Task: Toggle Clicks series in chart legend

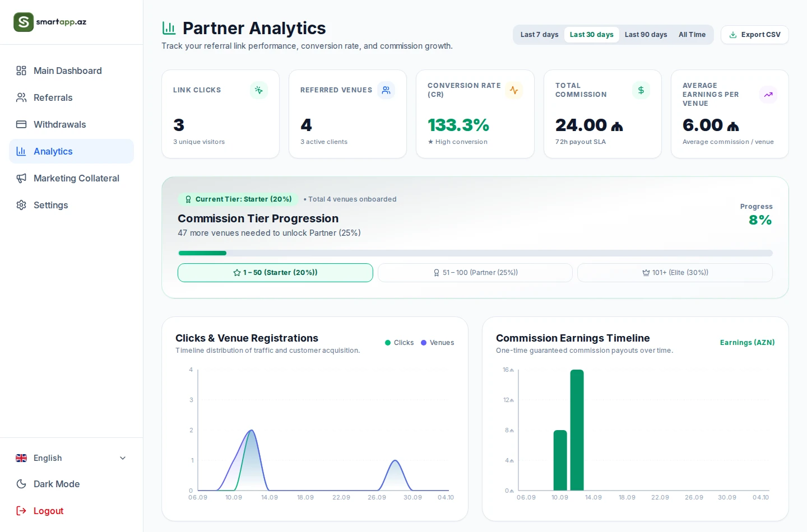Action: (399, 343)
